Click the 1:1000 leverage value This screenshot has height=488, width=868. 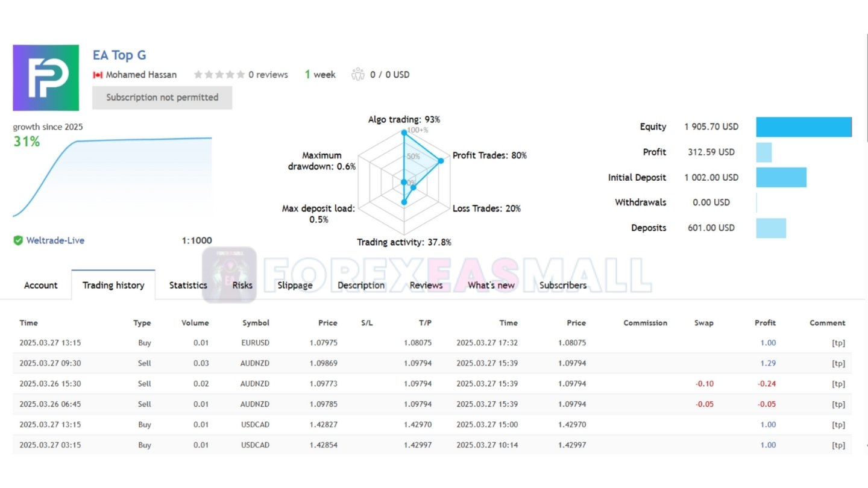(197, 240)
